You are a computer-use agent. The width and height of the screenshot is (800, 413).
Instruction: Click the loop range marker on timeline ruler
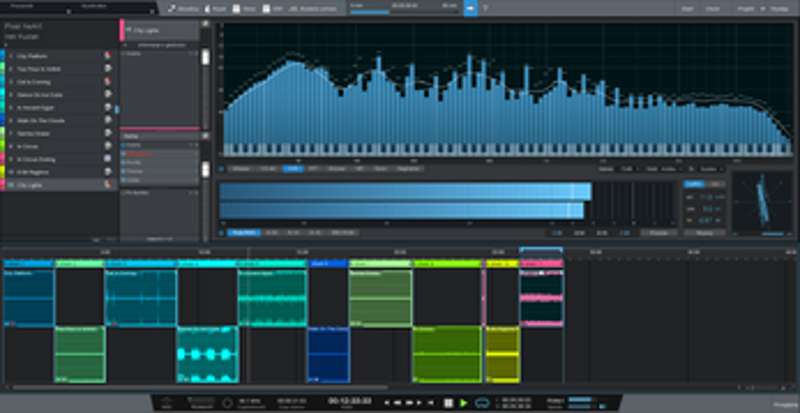click(541, 250)
